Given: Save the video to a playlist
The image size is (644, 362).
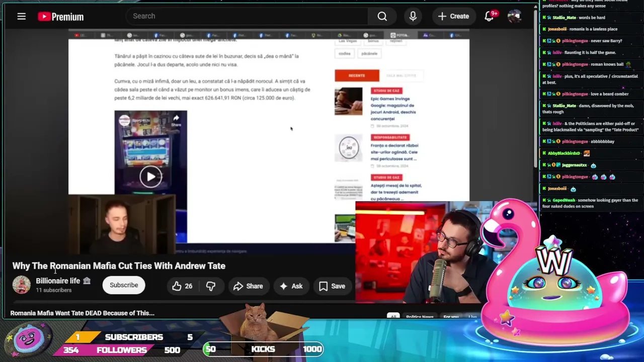Looking at the screenshot, I should (x=332, y=286).
